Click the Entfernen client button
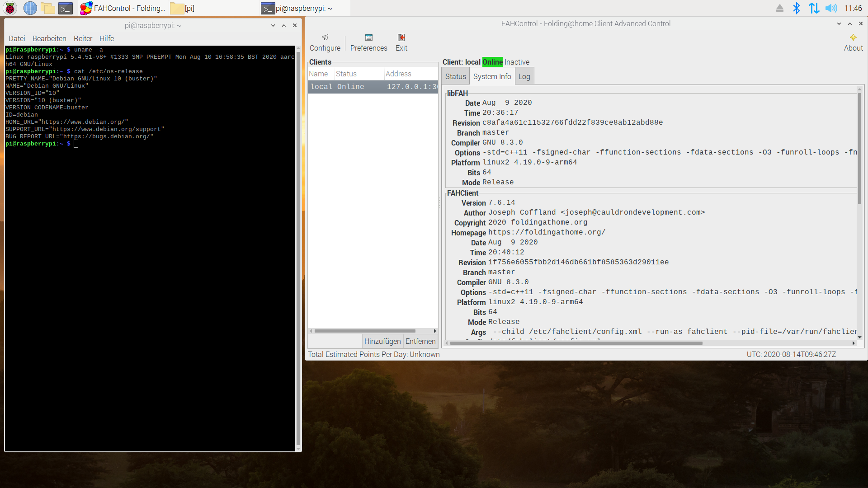This screenshot has width=868, height=488. point(420,341)
